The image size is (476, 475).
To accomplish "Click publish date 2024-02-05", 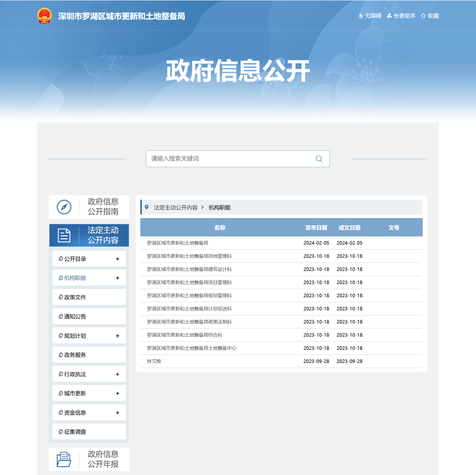I will [x=316, y=243].
